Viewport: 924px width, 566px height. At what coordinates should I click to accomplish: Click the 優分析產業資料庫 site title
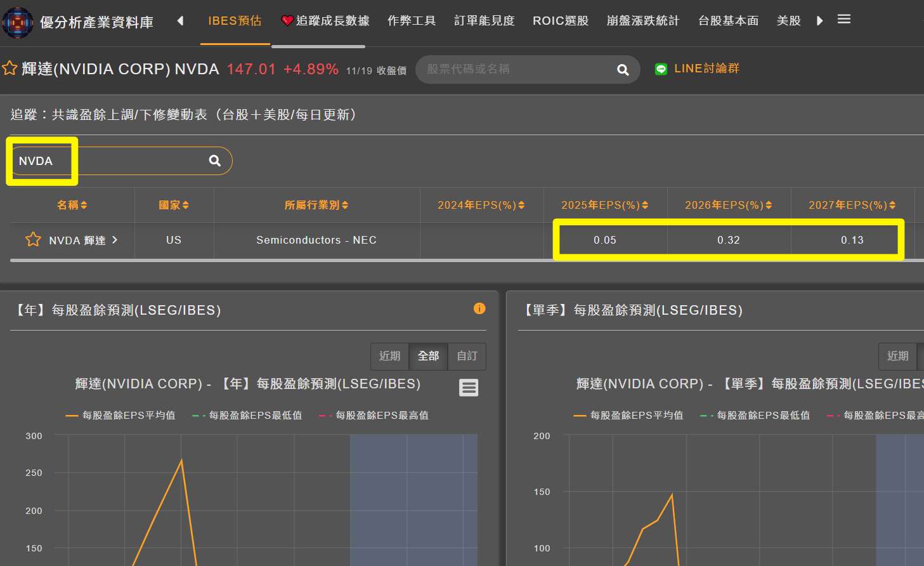coord(97,23)
